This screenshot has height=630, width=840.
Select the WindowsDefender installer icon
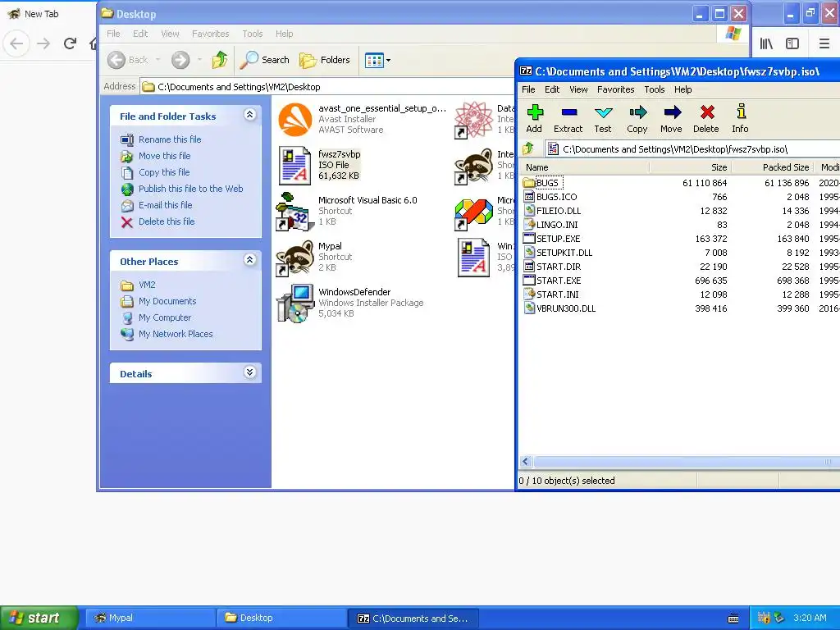(294, 304)
